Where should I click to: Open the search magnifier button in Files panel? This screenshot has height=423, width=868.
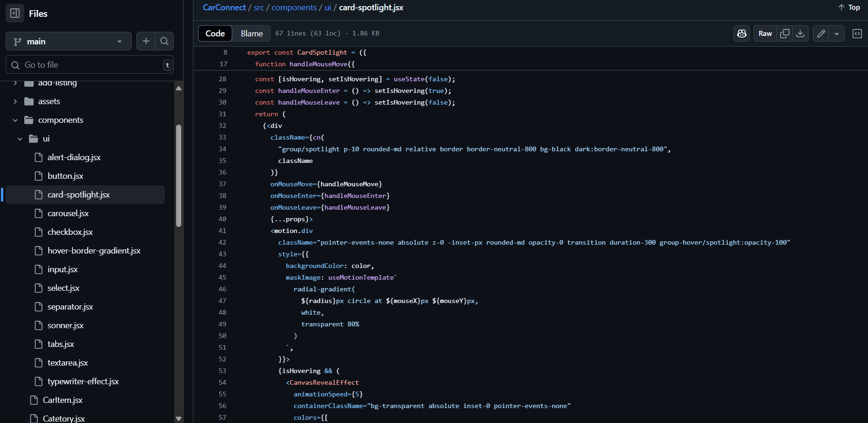tap(164, 41)
